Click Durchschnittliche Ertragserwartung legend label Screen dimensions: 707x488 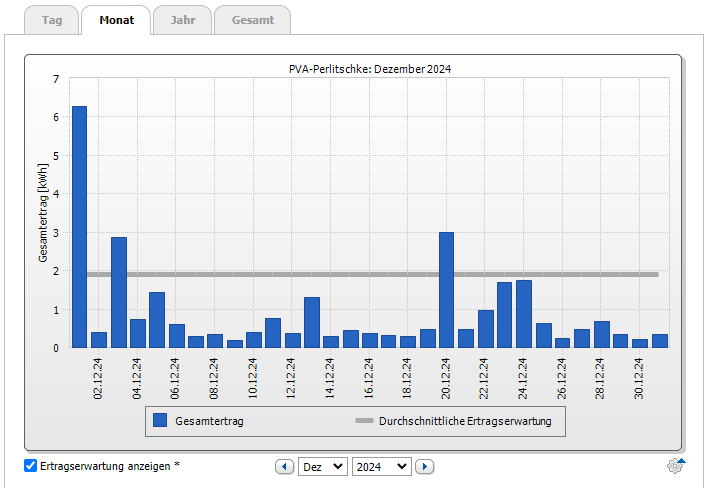click(465, 421)
